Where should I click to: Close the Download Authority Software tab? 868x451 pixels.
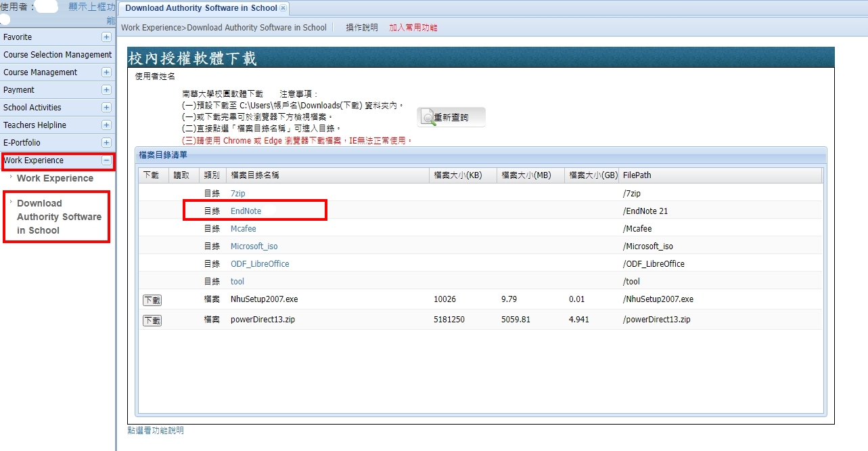[283, 8]
